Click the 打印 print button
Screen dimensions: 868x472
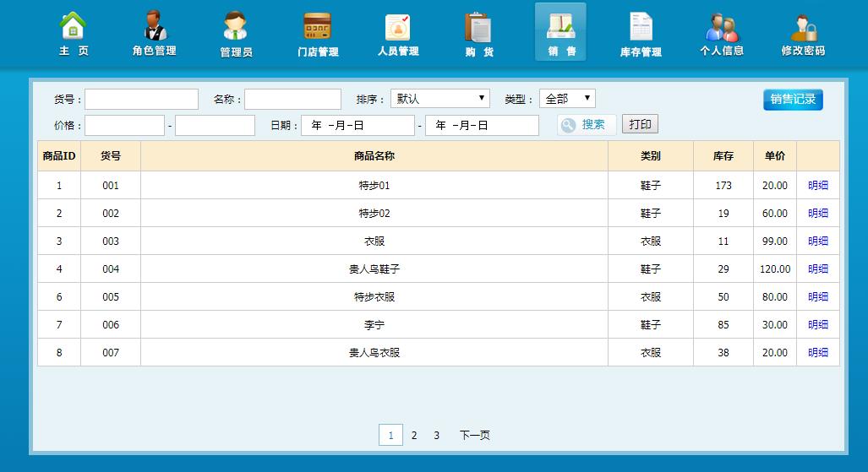pos(640,125)
